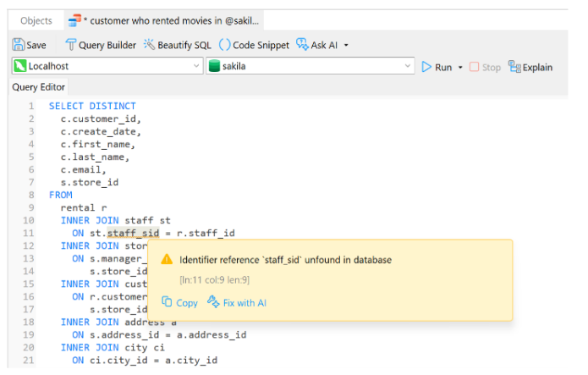Click the Copy icon in the tooltip

pos(167,301)
